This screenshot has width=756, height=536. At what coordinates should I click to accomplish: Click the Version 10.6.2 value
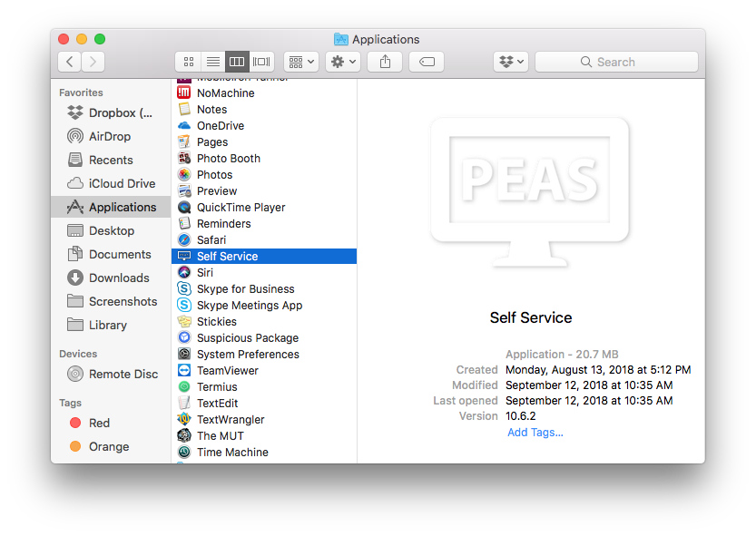tap(521, 416)
